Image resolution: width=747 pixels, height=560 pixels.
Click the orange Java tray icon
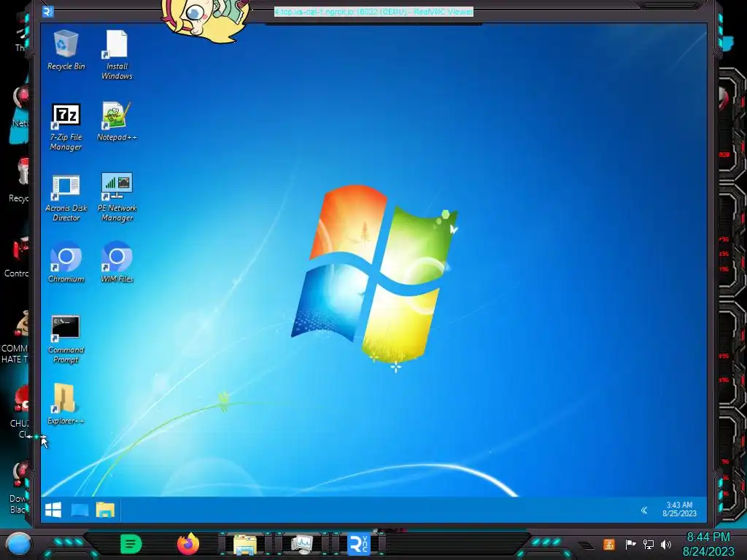tap(609, 544)
